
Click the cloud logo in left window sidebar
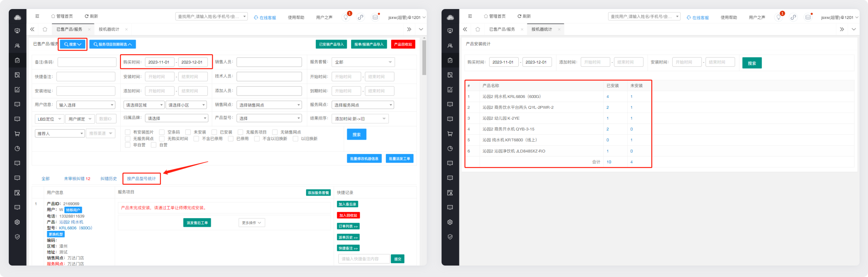17,17
